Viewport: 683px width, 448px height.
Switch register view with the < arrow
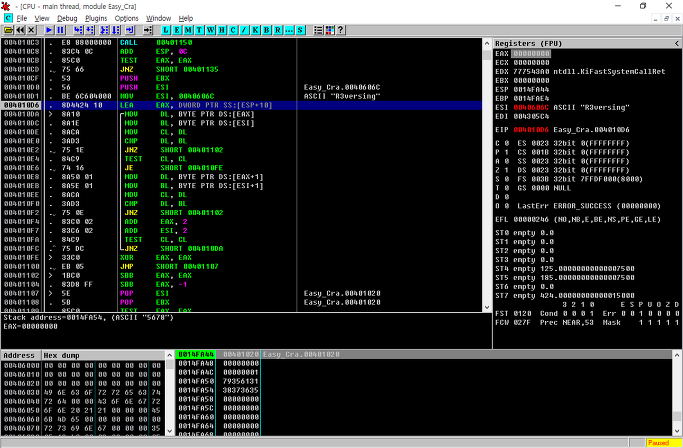click(x=676, y=43)
